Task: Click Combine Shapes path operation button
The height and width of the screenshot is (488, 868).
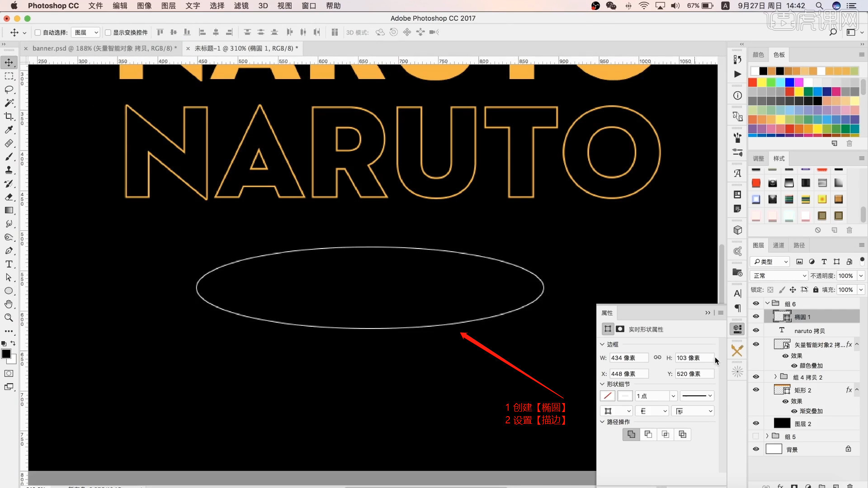Action: (631, 435)
